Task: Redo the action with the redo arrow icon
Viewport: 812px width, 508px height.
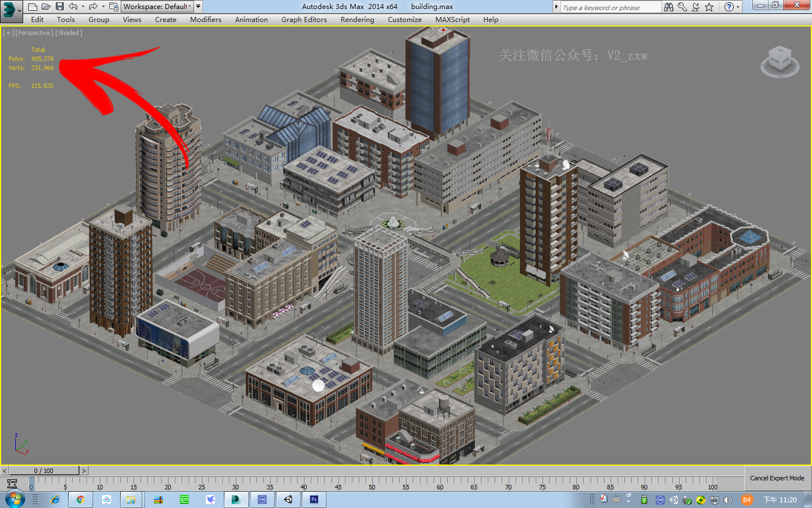Action: (x=93, y=7)
